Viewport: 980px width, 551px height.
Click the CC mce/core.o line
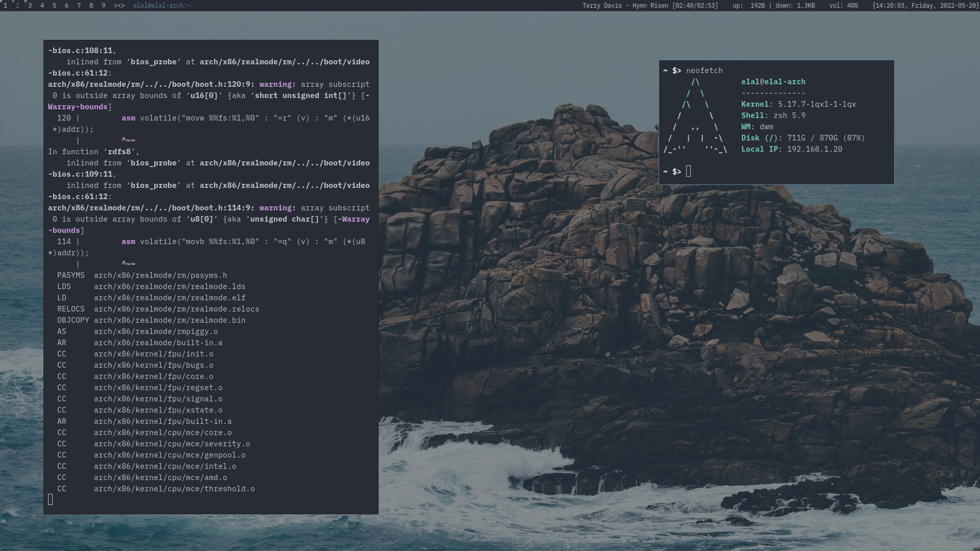pos(144,433)
